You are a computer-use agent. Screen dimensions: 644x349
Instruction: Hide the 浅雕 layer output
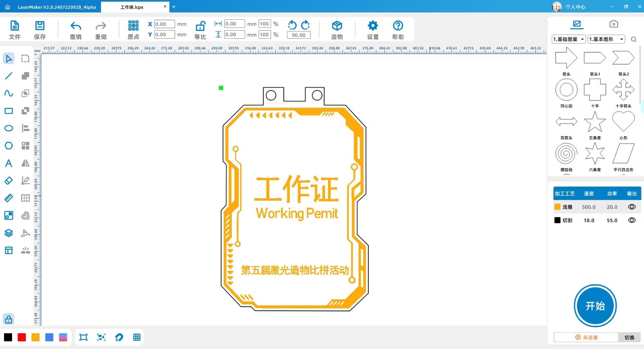coord(632,207)
